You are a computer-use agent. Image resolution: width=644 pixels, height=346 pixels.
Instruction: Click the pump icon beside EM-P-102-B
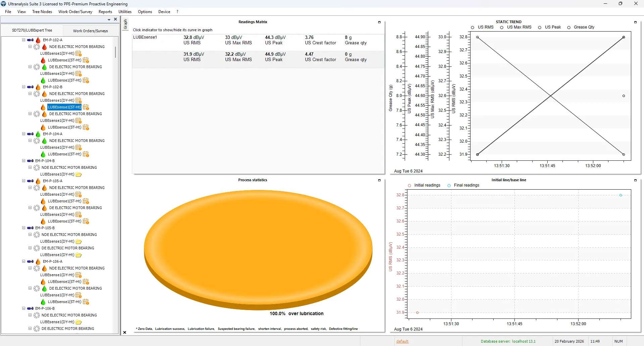click(x=30, y=87)
